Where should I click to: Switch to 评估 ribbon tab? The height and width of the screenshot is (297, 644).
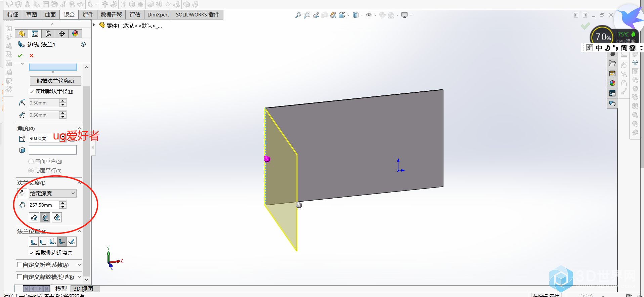(x=135, y=15)
